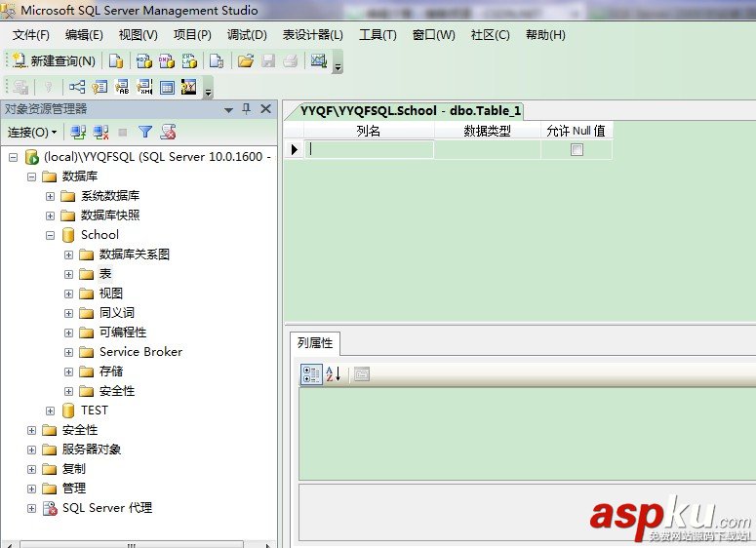Image resolution: width=756 pixels, height=548 pixels.
Task: Open the Relationships icon in designer toolbar
Action: (x=77, y=87)
